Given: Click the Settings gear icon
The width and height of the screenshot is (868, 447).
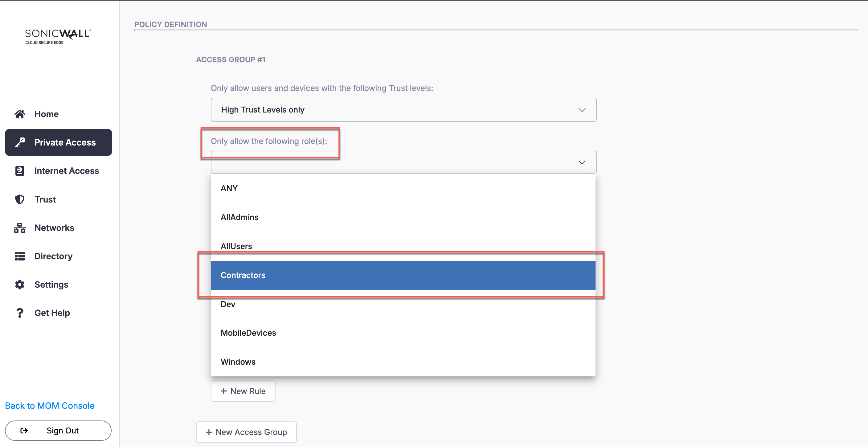Looking at the screenshot, I should [19, 285].
